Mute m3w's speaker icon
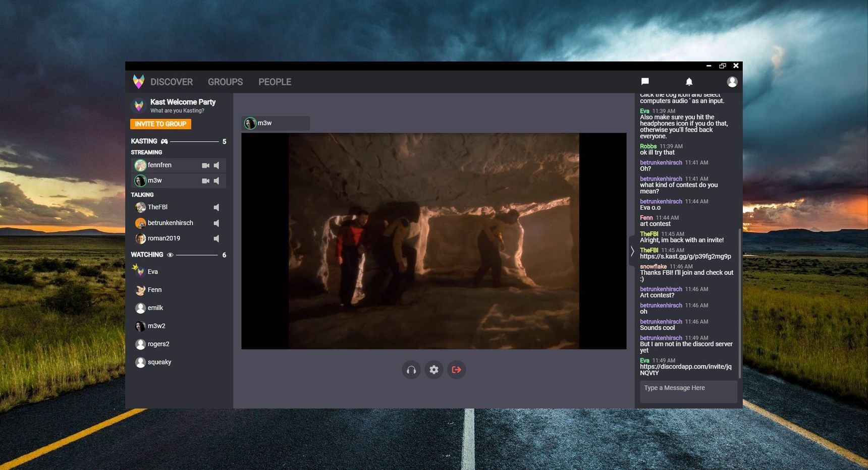Viewport: 868px width, 470px height. point(216,181)
